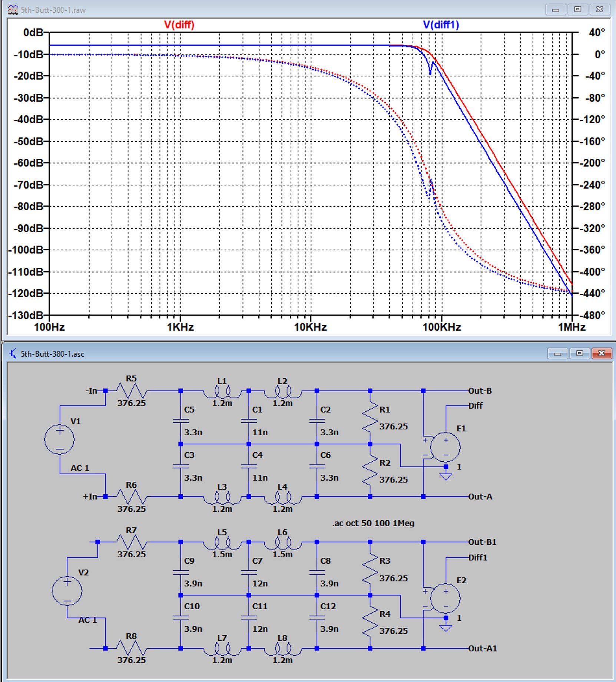Click the AC 1 value of V2

point(87,620)
